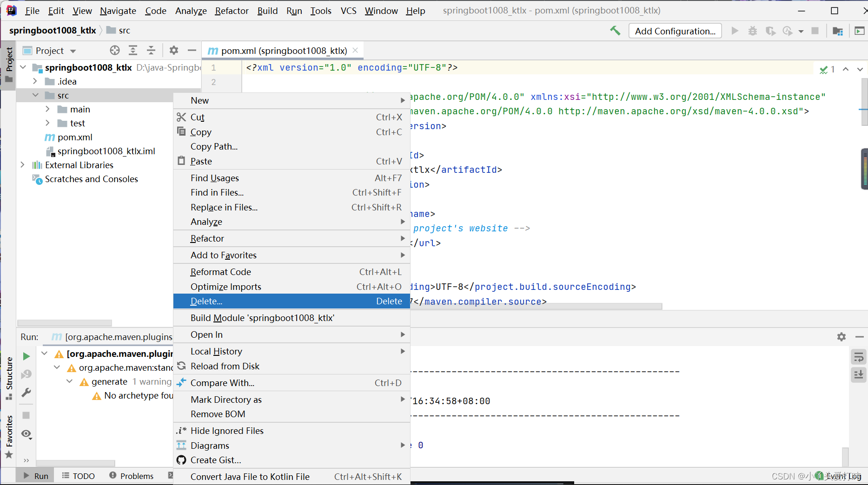Click the Run triangle in top toolbar

click(735, 31)
